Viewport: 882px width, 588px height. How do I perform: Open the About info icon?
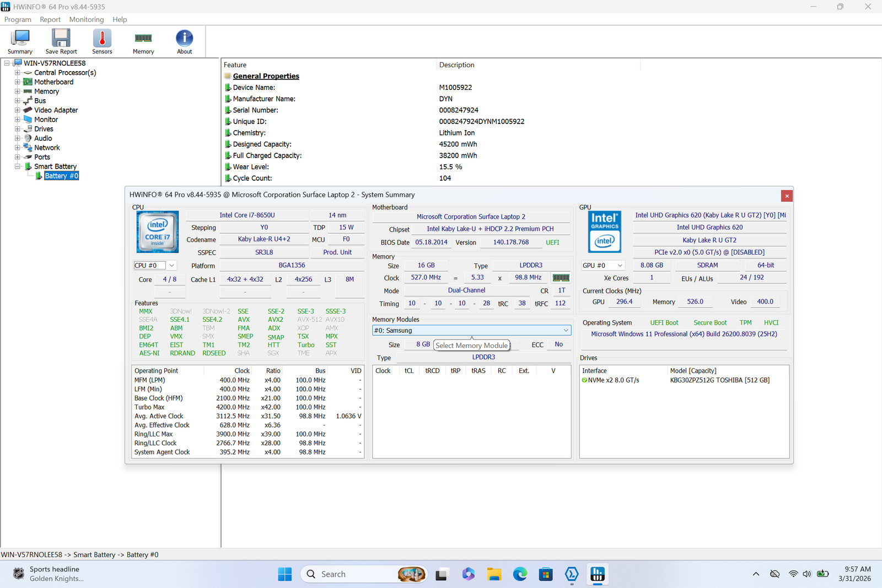click(x=185, y=41)
